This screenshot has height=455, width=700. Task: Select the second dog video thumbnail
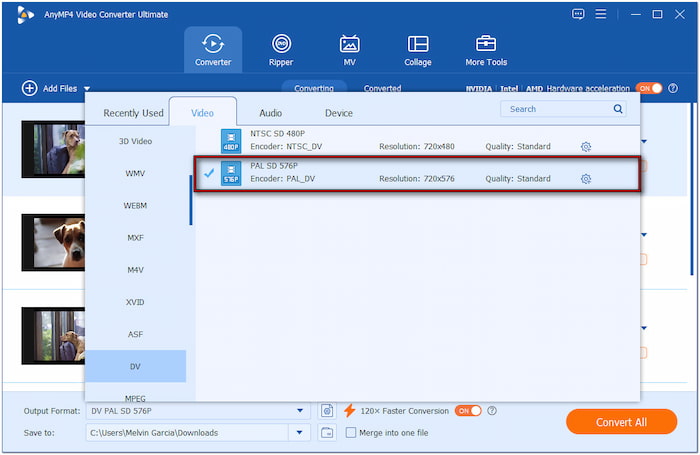(54, 242)
